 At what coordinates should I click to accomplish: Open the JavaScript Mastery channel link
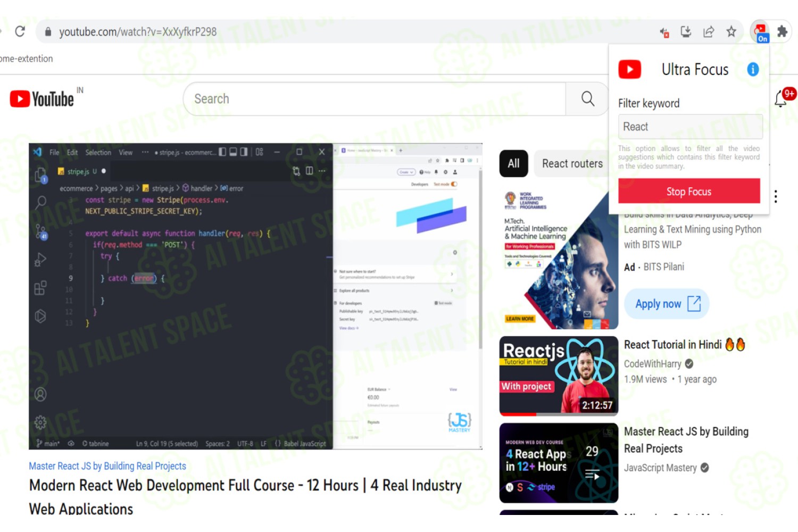(x=660, y=468)
